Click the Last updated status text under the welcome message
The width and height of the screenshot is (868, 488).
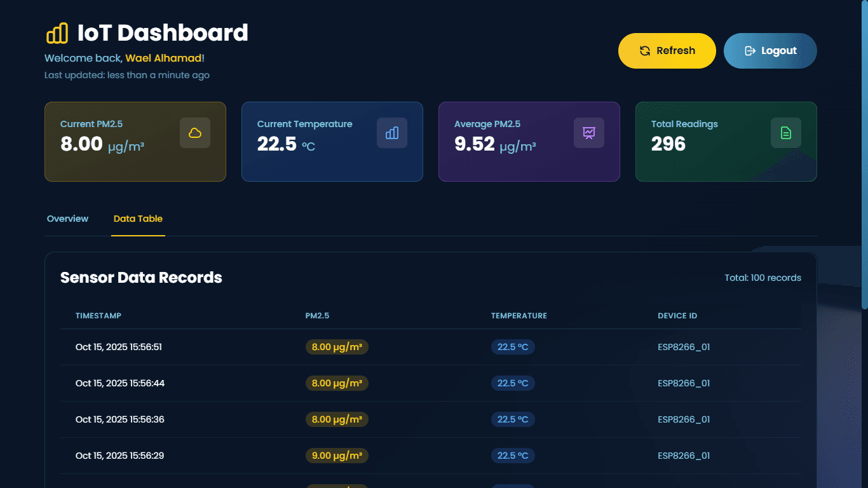126,75
